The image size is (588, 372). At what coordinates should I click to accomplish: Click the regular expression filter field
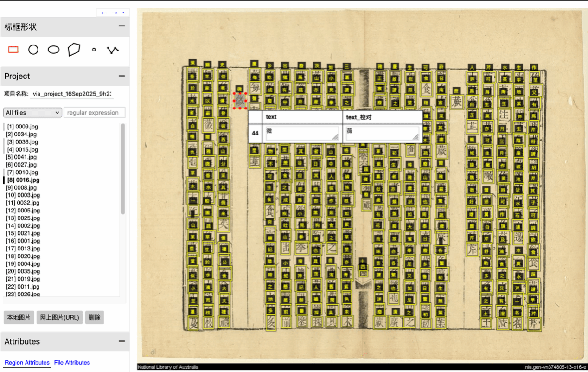tap(94, 113)
